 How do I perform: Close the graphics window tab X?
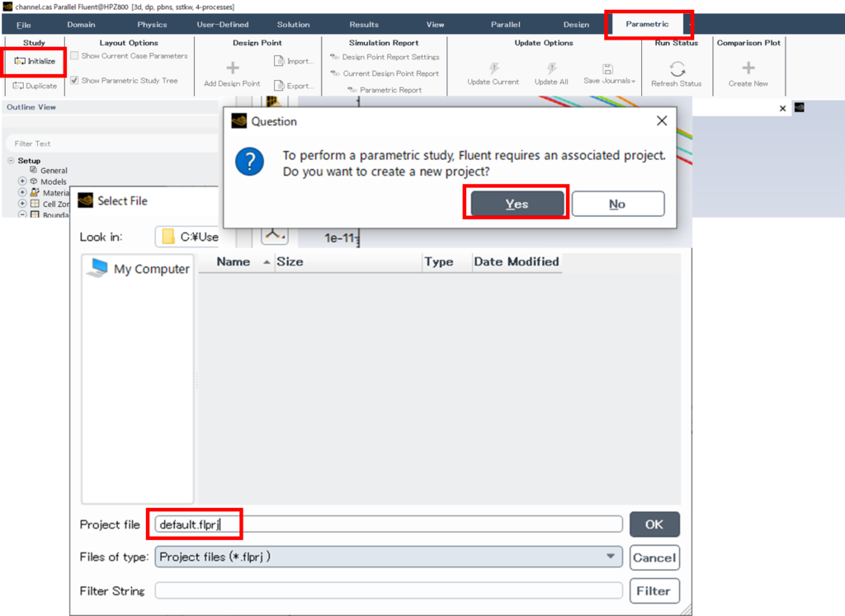coord(782,108)
